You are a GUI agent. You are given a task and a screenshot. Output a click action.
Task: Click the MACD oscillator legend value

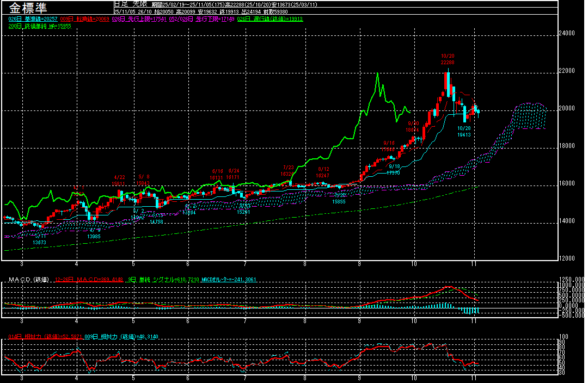229,280
